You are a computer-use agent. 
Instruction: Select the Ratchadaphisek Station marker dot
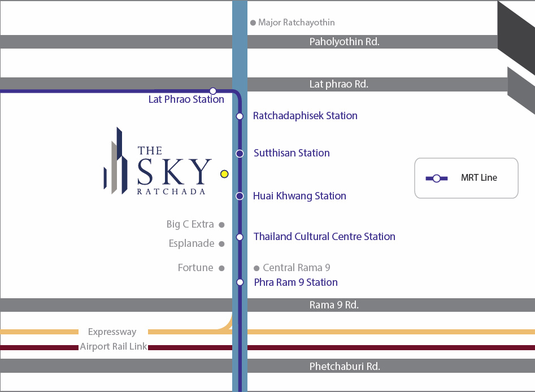pos(240,116)
